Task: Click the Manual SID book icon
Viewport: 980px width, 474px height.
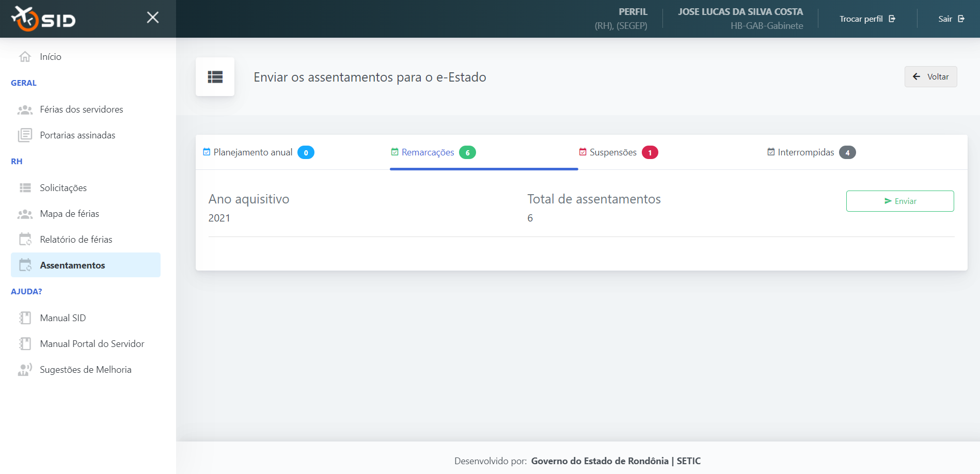Action: tap(25, 318)
